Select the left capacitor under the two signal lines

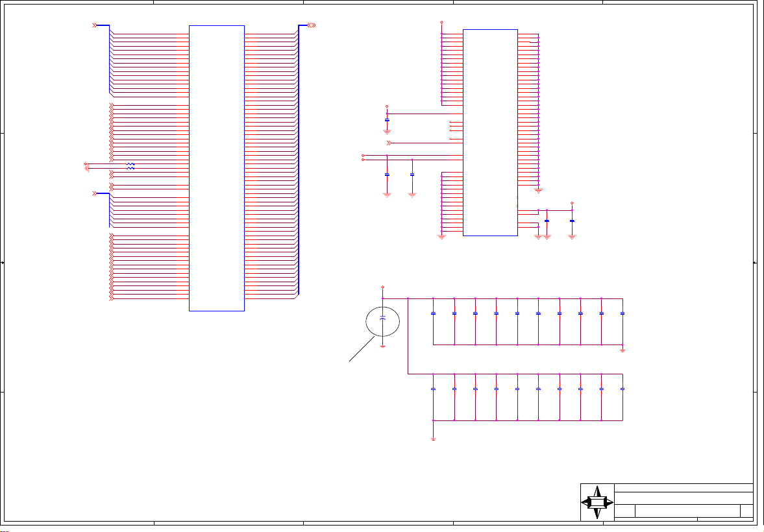click(387, 175)
